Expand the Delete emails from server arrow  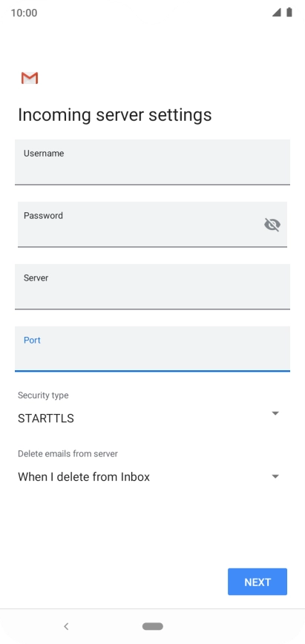pyautogui.click(x=275, y=476)
